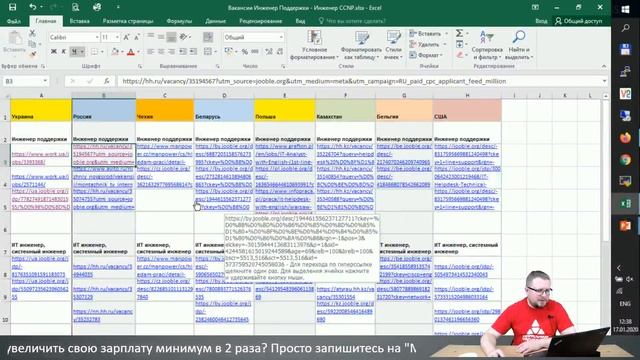Open Вставить cells button in Ячейки group

429,33
